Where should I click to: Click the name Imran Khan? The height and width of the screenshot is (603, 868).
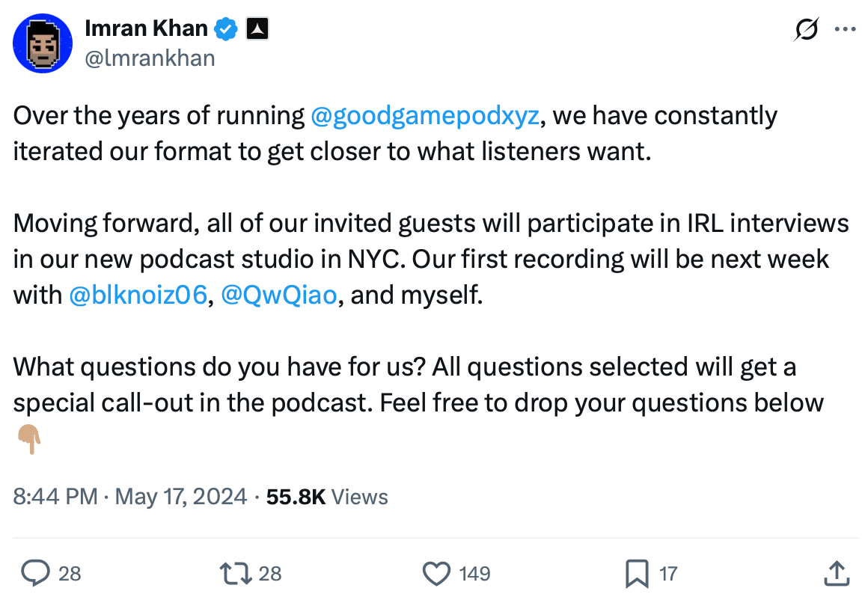tap(147, 28)
